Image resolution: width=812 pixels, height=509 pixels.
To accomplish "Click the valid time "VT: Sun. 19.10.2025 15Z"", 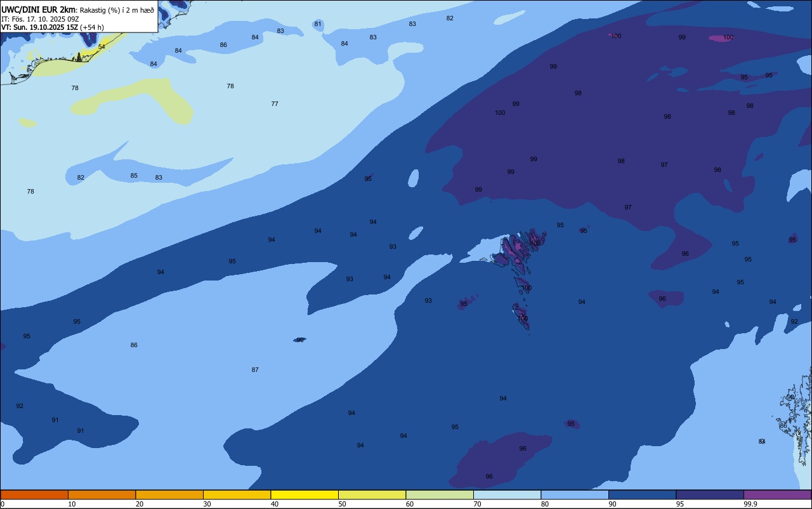I will (39, 27).
